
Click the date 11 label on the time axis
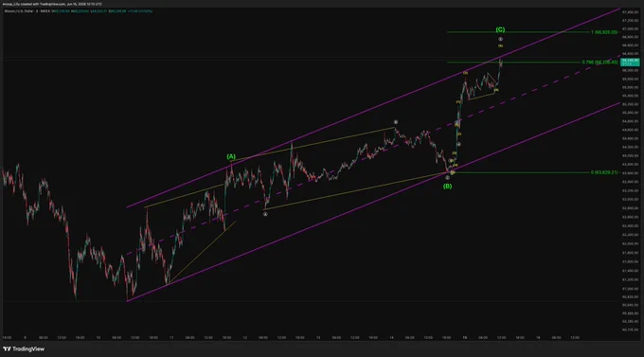click(171, 338)
